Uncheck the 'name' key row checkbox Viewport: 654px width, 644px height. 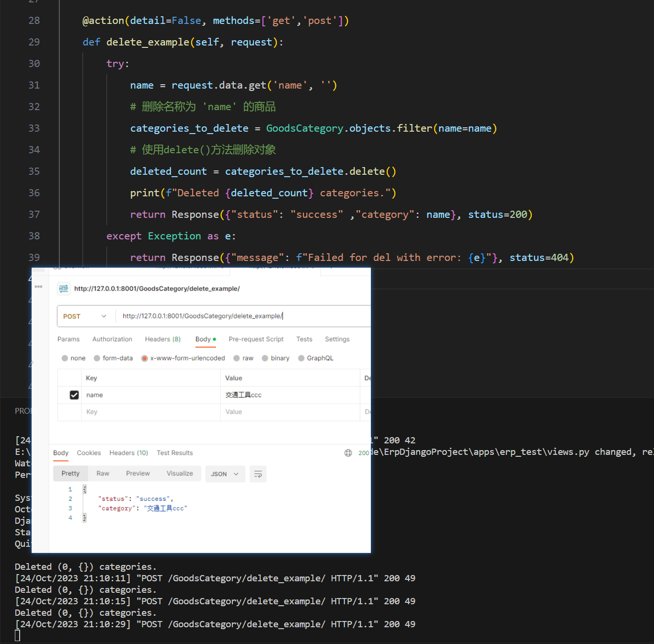pos(74,395)
